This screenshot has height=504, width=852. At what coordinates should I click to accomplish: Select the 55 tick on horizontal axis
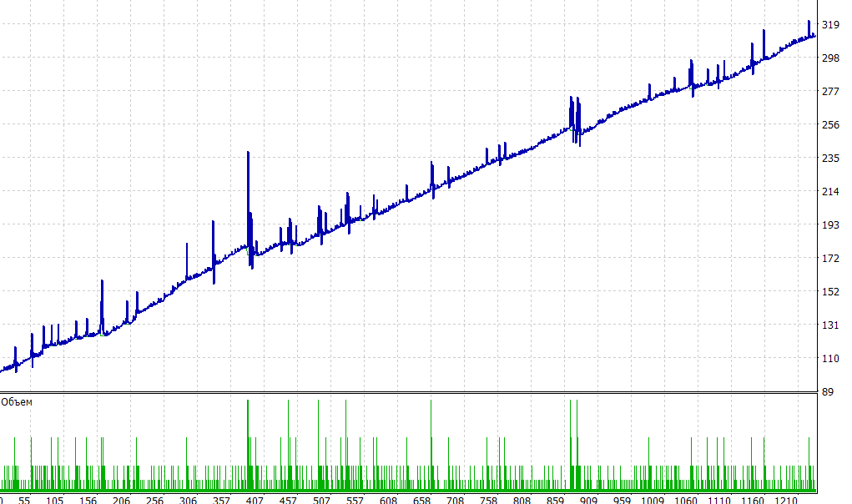24,501
